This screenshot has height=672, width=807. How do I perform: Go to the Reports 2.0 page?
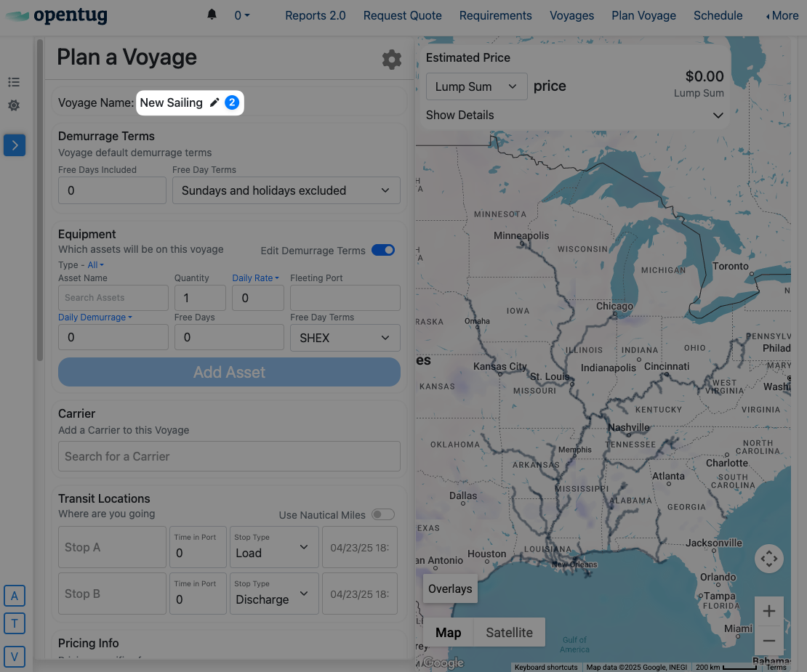(x=316, y=15)
